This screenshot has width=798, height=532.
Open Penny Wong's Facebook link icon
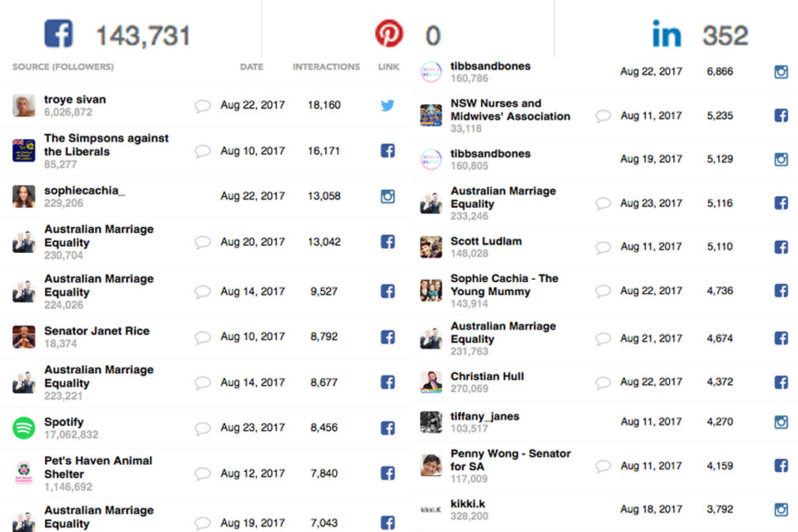tap(781, 466)
